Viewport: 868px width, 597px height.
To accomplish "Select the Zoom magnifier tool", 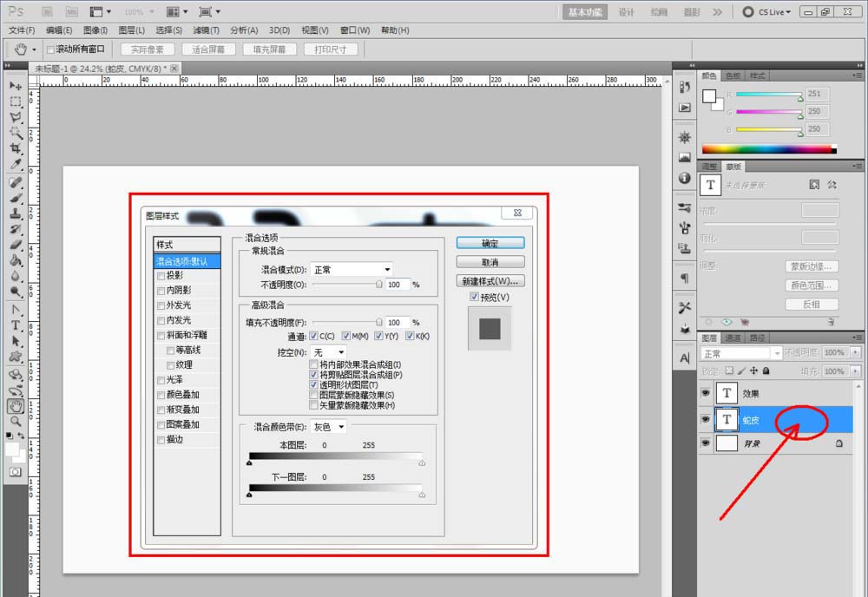I will [16, 421].
